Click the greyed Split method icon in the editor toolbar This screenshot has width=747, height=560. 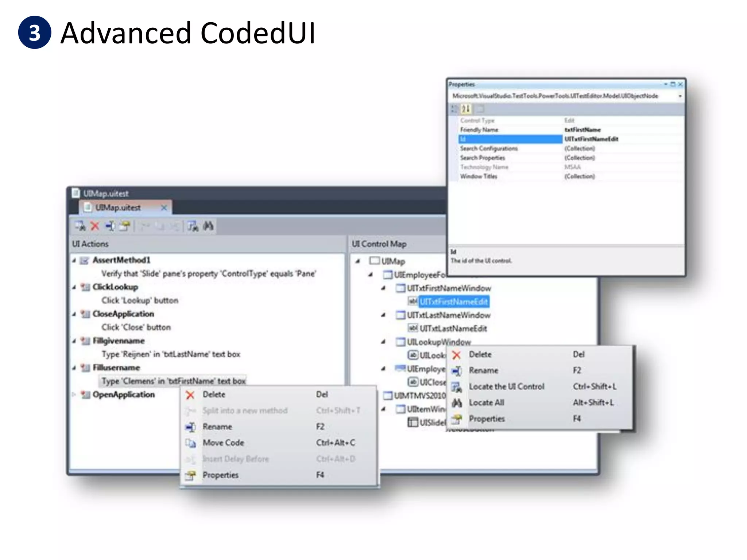(145, 226)
